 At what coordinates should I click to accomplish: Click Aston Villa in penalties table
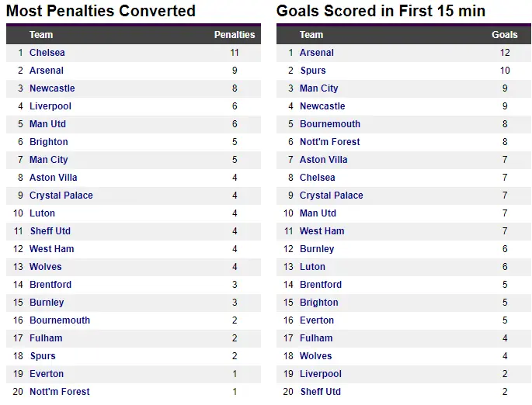tap(54, 178)
